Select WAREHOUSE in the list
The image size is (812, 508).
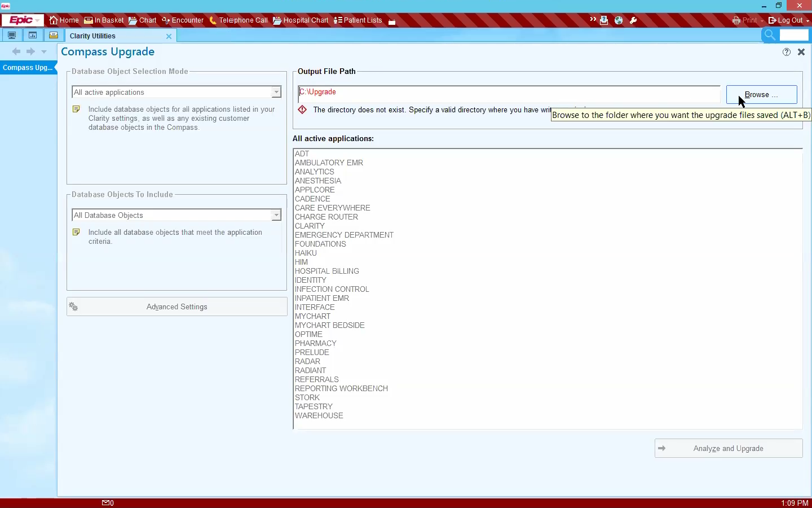coord(319,415)
